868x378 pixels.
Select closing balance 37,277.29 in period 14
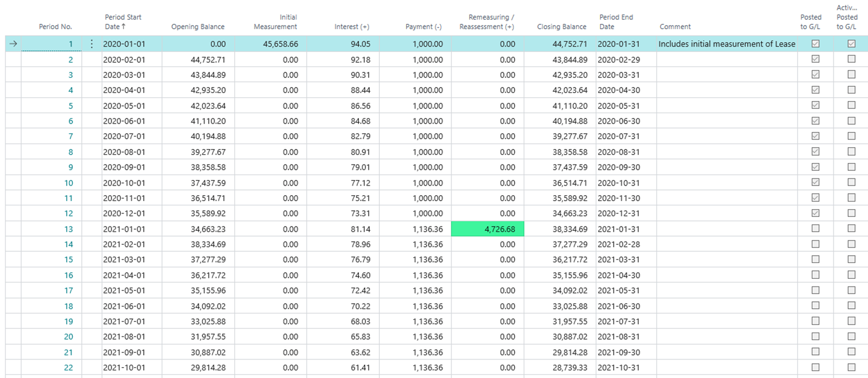tap(570, 245)
